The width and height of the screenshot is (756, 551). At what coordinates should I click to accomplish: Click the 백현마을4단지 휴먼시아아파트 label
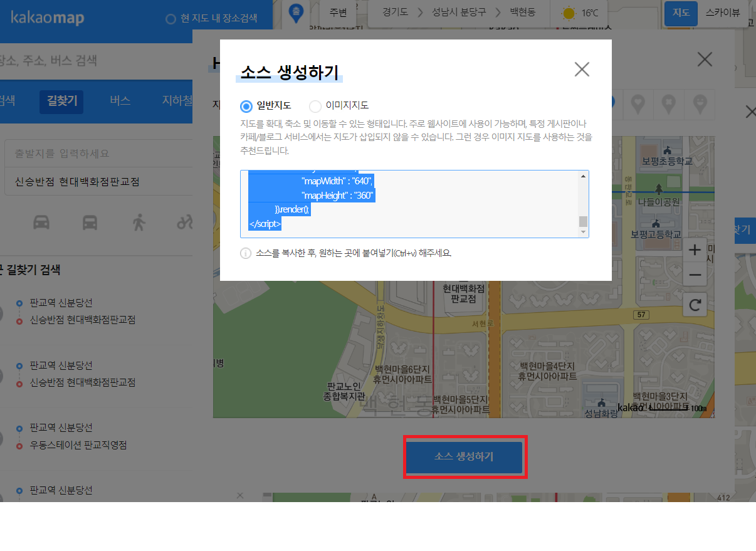pyautogui.click(x=547, y=371)
